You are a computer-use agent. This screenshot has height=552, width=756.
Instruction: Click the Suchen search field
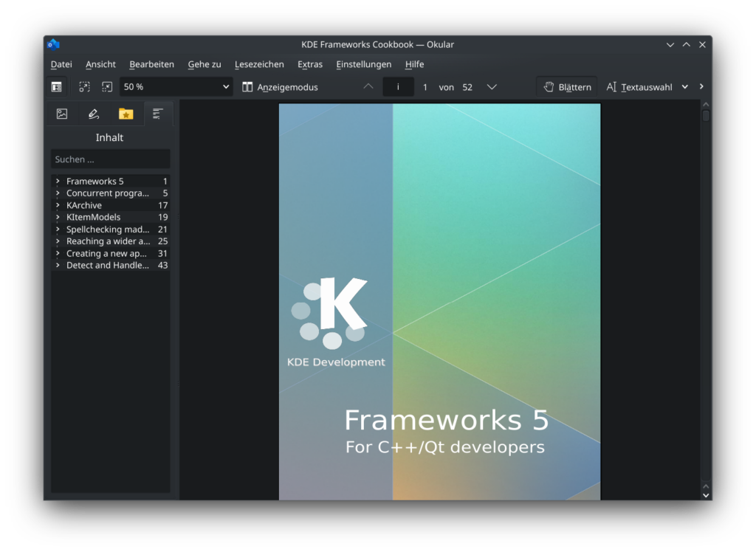click(110, 159)
